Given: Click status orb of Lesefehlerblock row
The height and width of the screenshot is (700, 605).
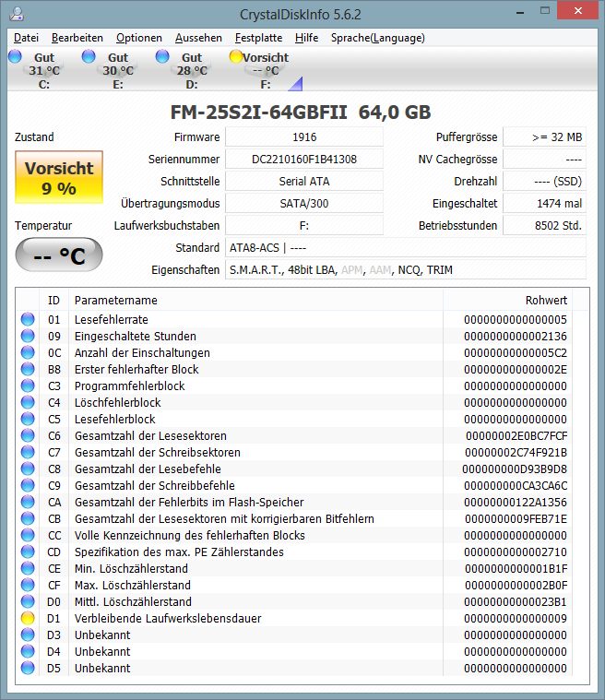Looking at the screenshot, I should click(28, 419).
